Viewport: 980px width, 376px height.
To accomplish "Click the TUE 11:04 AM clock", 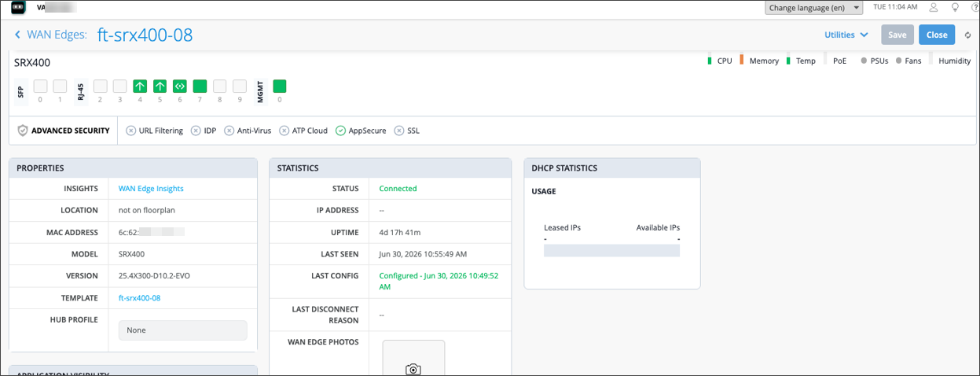I will pyautogui.click(x=895, y=7).
